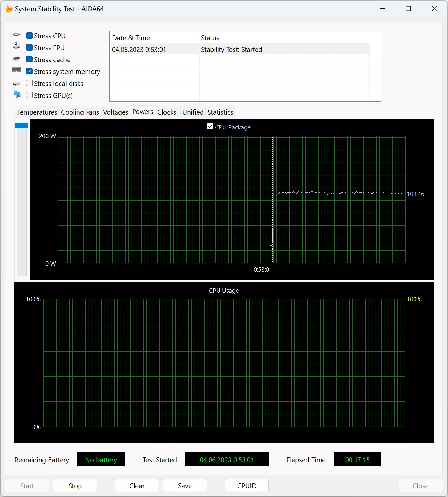Click the Date & Time column header
The height and width of the screenshot is (497, 448).
[x=154, y=38]
